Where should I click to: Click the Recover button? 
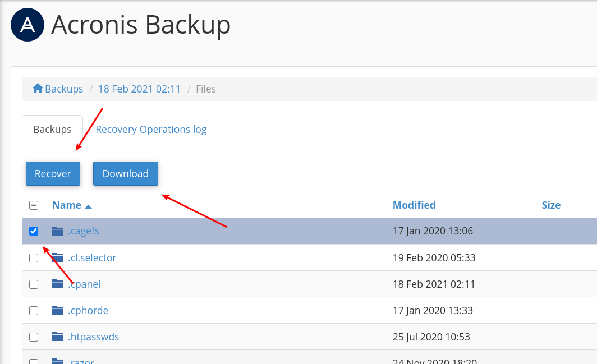[53, 173]
